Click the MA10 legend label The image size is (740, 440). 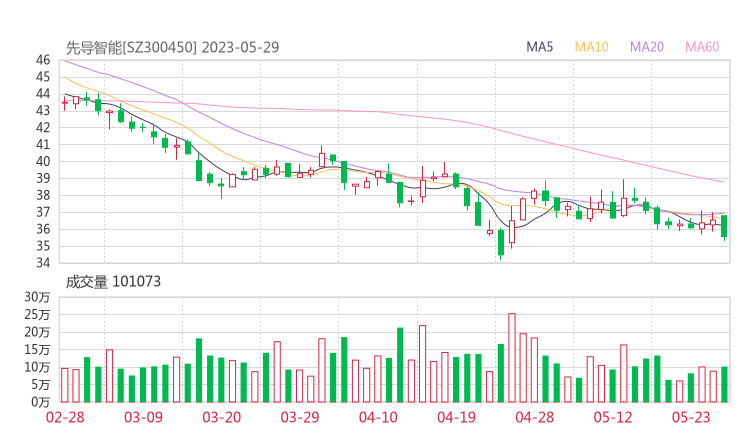(x=591, y=47)
